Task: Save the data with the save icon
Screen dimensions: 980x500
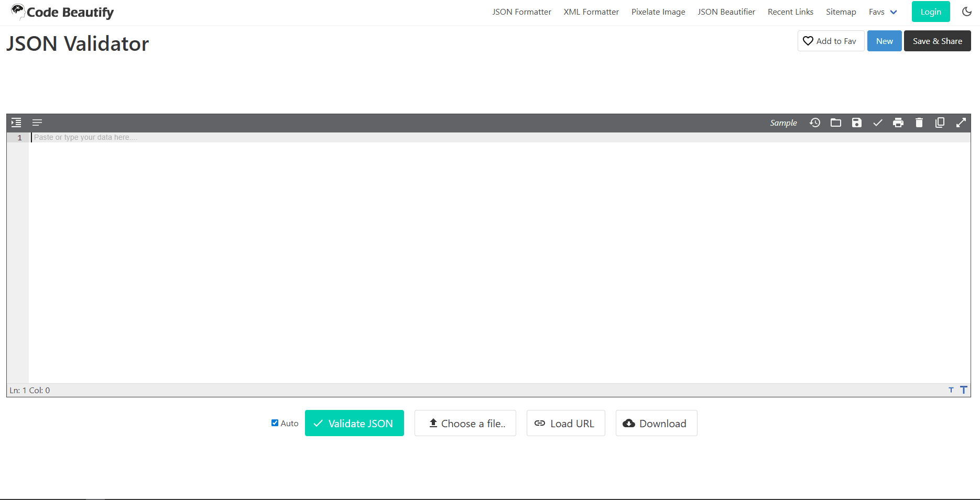Action: [857, 123]
